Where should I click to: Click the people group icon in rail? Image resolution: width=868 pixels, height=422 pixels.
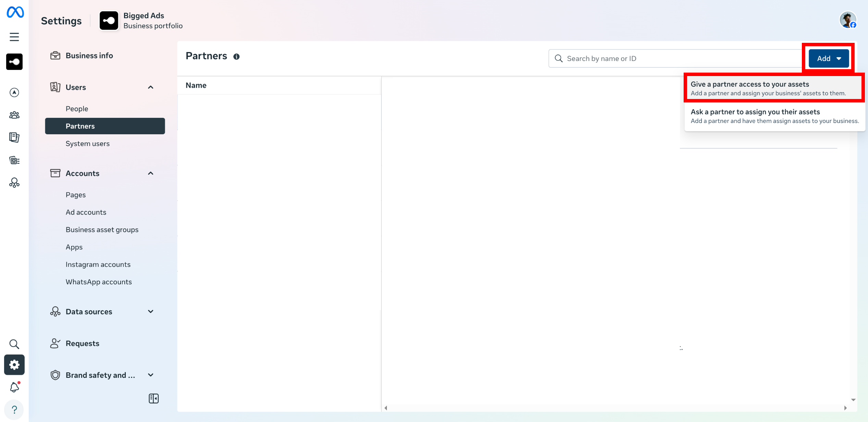pyautogui.click(x=14, y=115)
